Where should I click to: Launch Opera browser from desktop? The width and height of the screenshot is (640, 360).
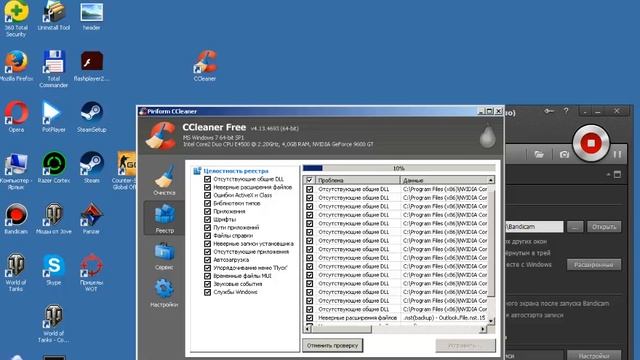16,117
